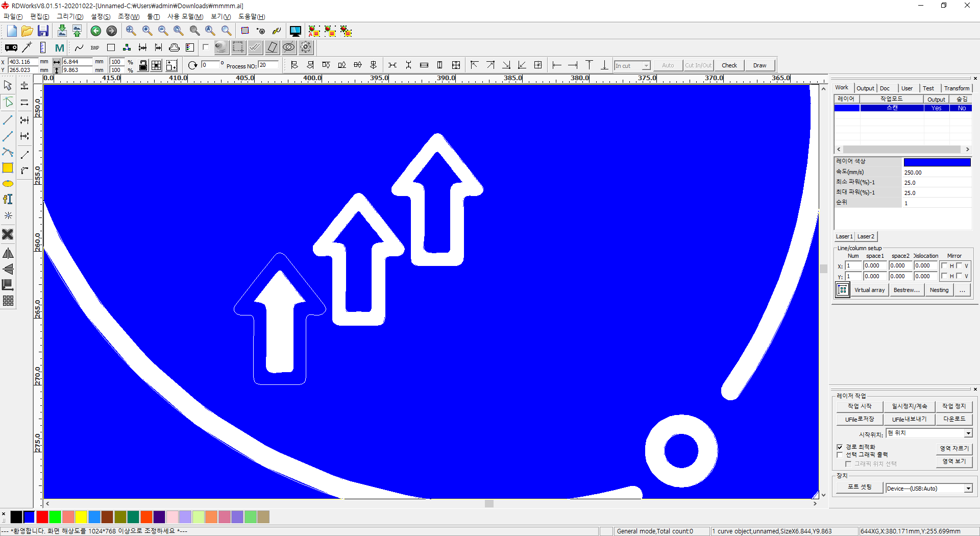Screen dimensions: 980x536
Task: Click the Nesting button
Action: pos(939,290)
